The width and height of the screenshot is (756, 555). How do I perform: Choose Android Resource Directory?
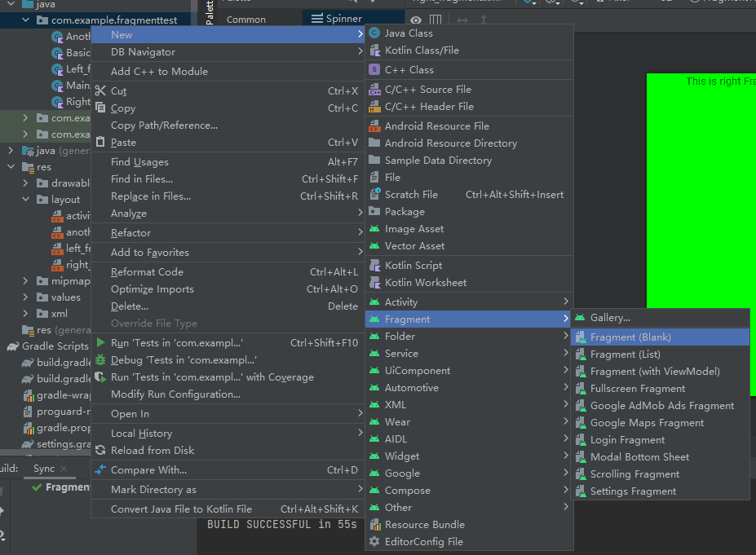[469, 143]
